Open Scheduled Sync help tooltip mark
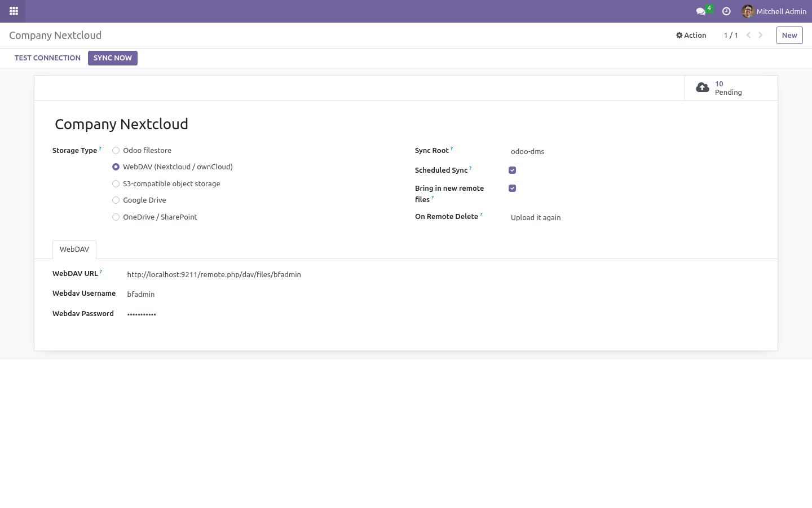 (x=470, y=168)
